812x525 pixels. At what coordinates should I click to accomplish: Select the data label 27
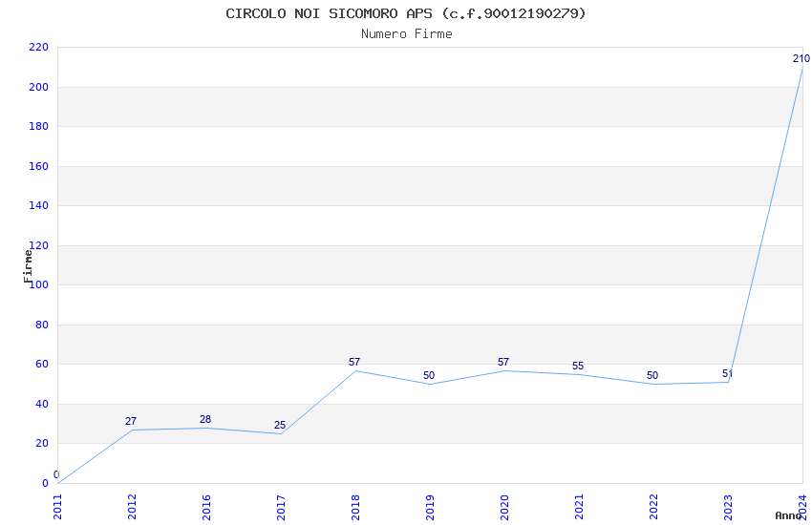pos(131,421)
